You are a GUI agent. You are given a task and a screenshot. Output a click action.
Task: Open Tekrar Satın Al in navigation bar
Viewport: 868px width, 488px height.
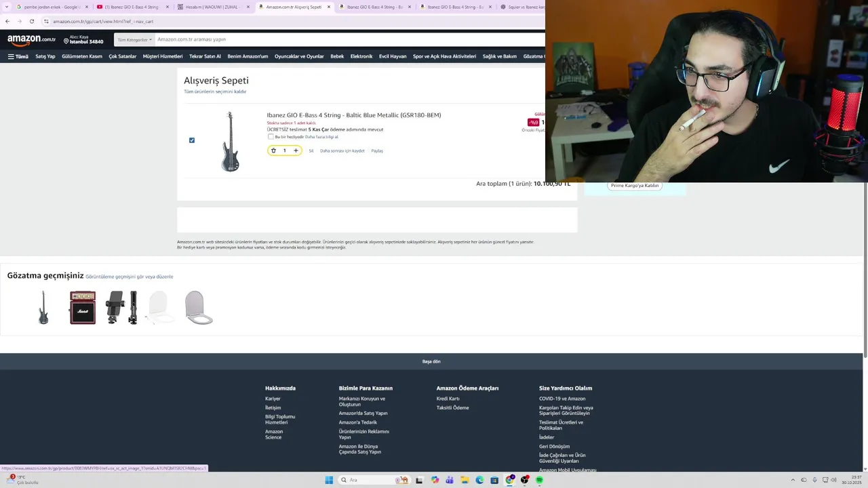(205, 56)
